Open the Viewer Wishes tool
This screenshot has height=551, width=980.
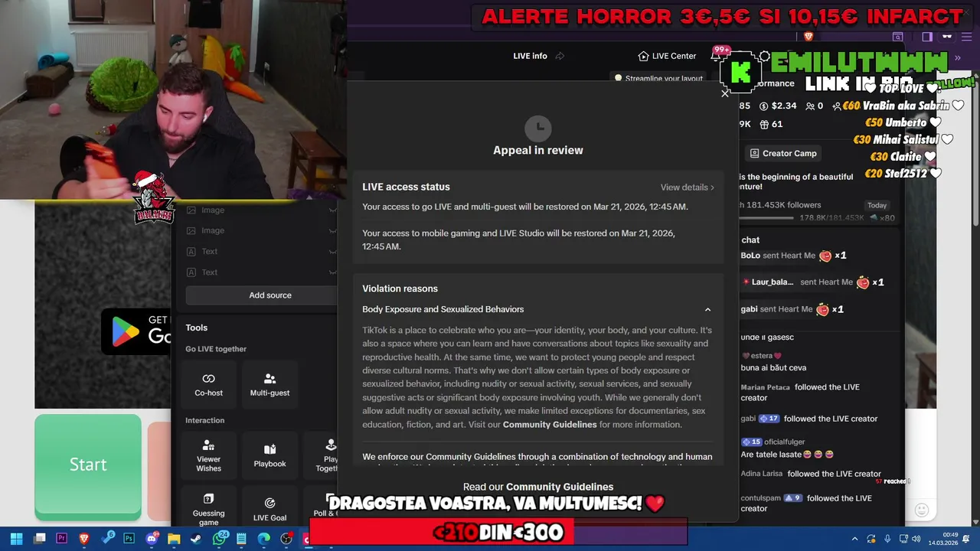208,455
